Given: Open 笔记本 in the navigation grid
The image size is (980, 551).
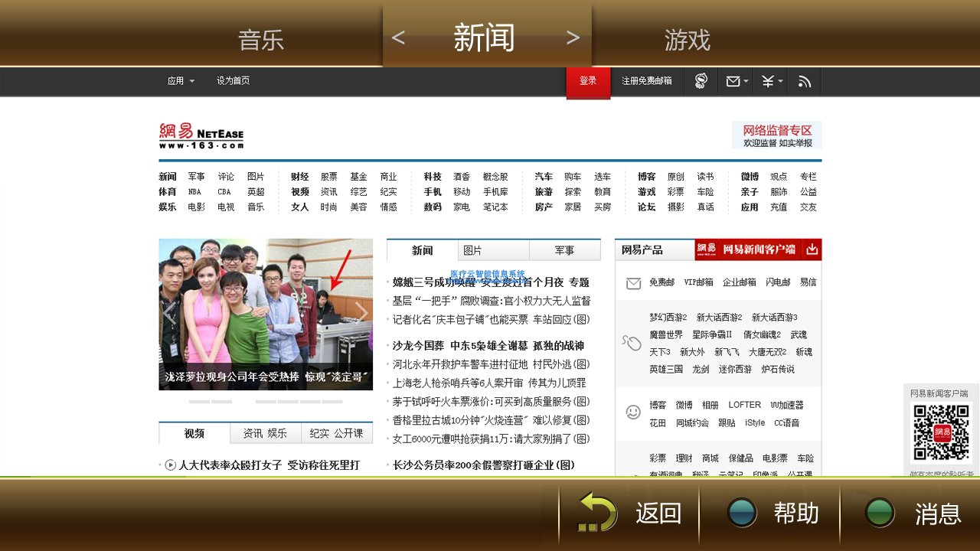Looking at the screenshot, I should [495, 207].
